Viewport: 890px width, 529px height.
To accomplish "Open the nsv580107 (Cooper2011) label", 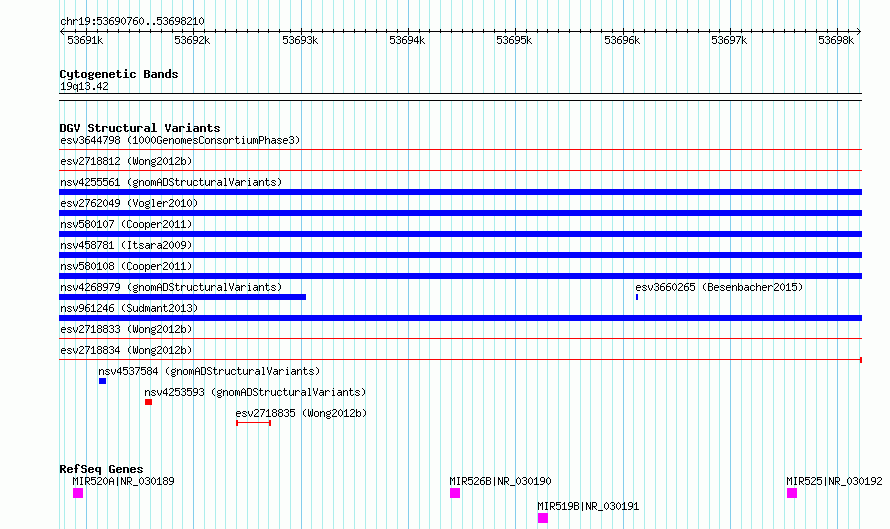I will (x=126, y=224).
